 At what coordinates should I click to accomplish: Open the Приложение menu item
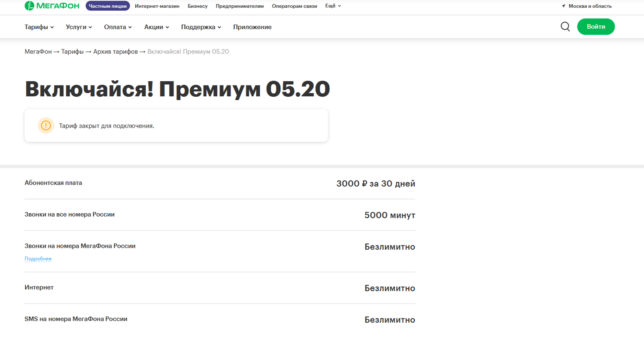tap(252, 27)
